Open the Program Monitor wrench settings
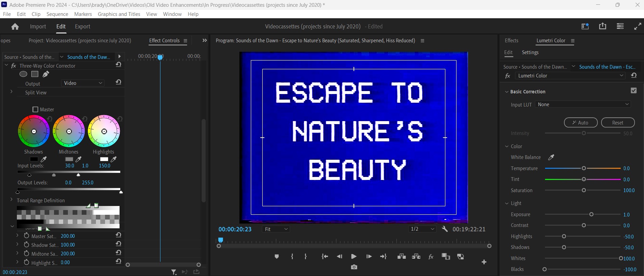The height and width of the screenshot is (276, 644). click(445, 229)
